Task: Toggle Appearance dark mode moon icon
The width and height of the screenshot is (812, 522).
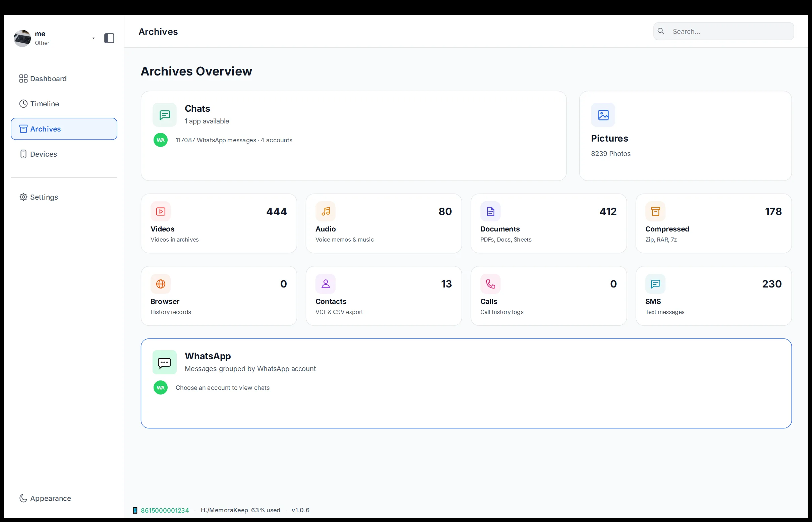Action: coord(23,498)
